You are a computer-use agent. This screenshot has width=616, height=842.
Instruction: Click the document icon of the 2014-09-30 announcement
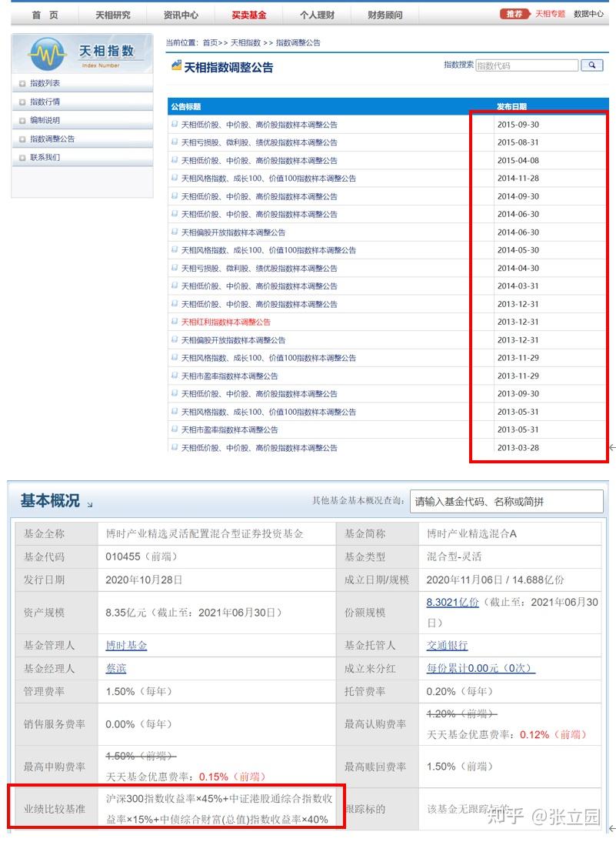click(175, 196)
